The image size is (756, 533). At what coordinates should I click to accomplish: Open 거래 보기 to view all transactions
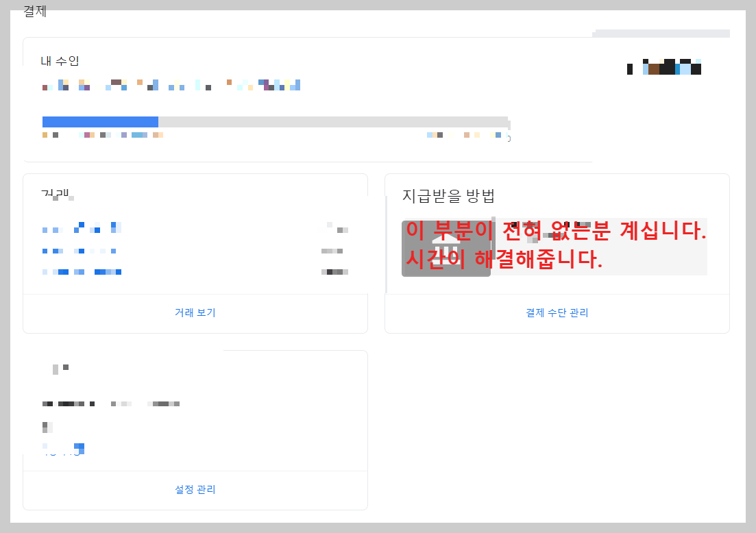(x=194, y=312)
